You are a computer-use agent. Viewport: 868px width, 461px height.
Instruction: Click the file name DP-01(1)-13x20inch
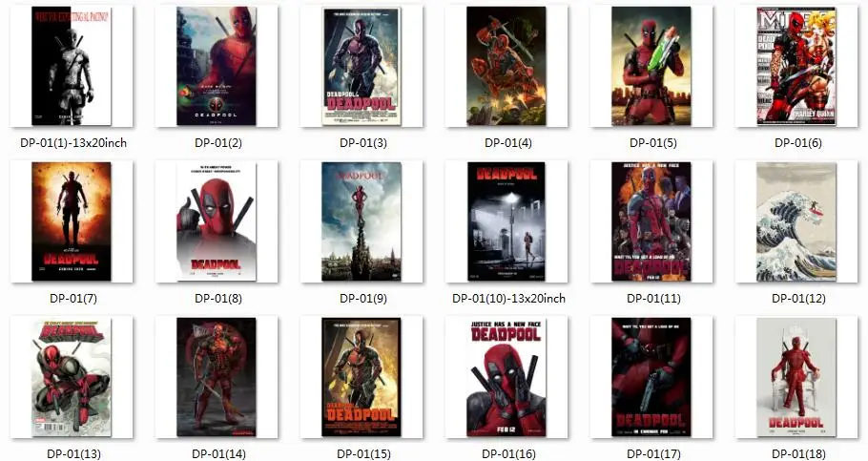(73, 143)
